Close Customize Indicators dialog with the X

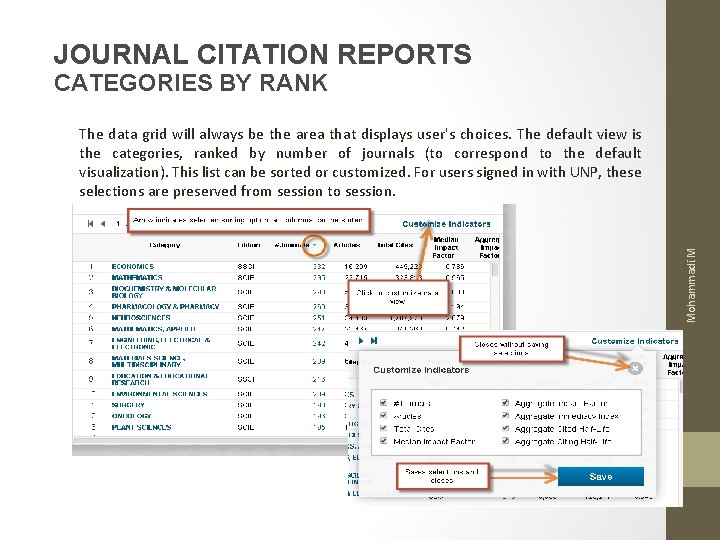(x=635, y=368)
